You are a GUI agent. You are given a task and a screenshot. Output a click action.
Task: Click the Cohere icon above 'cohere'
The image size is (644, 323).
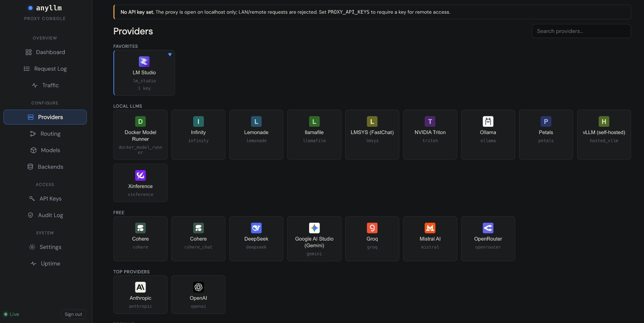(140, 228)
